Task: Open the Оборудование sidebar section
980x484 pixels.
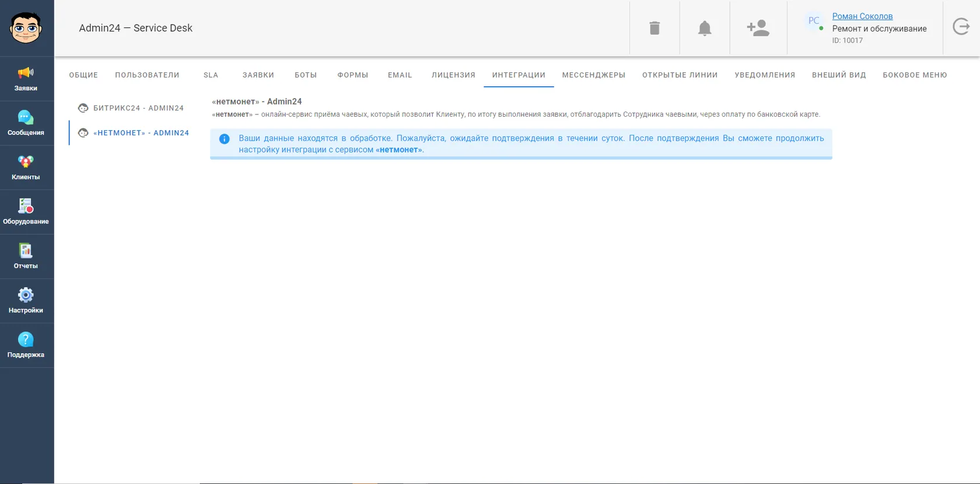Action: point(26,213)
